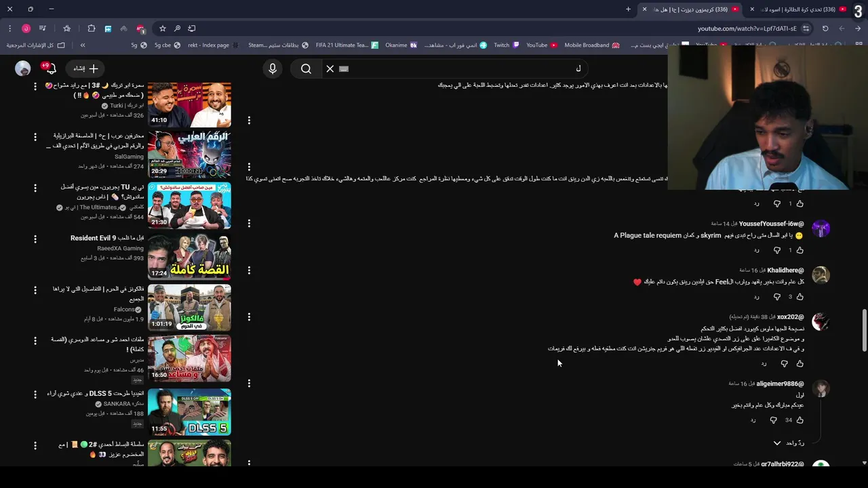
Task: Click the Create (إنشاء) button
Action: coord(85,68)
